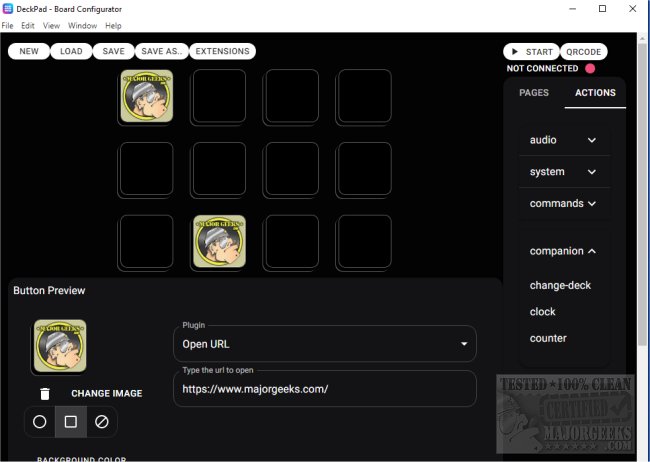Click the red connection status indicator
650x462 pixels.
coord(590,68)
